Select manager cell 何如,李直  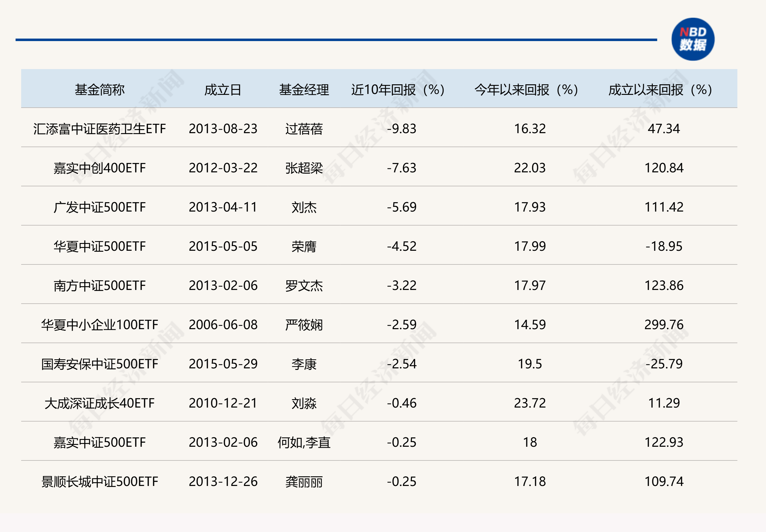pos(304,443)
